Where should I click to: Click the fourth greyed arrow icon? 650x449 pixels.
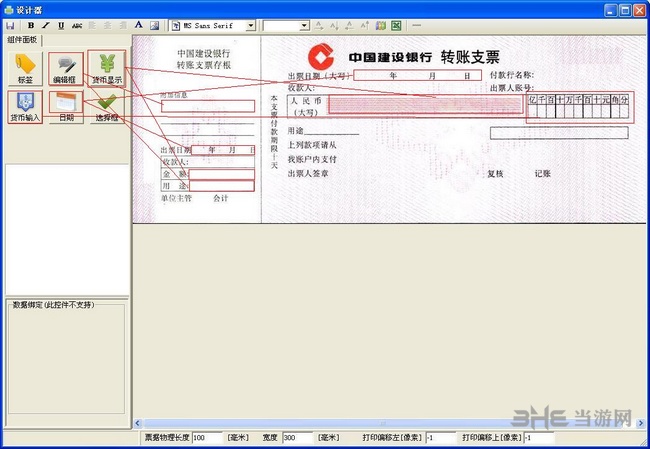[x=365, y=26]
